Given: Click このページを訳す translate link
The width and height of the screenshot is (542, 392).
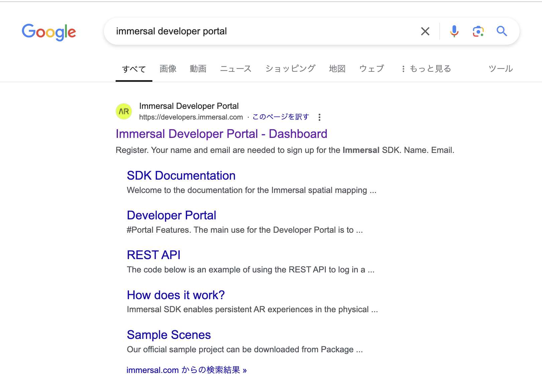Looking at the screenshot, I should [x=281, y=117].
